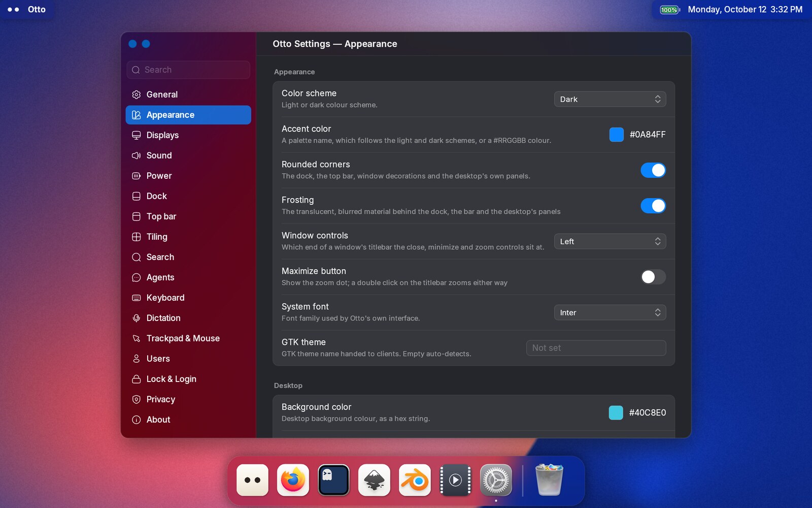The height and width of the screenshot is (508, 812).
Task: Open the date and time in top bar
Action: click(745, 9)
